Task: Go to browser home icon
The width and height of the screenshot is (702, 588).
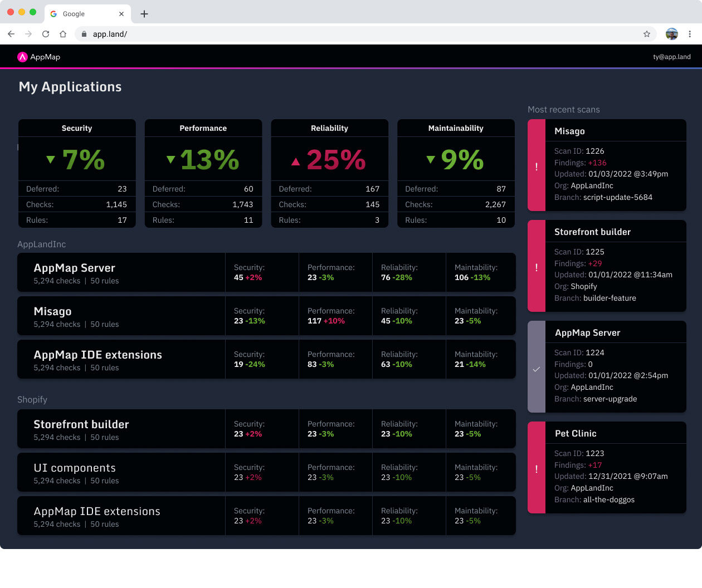Action: click(63, 34)
